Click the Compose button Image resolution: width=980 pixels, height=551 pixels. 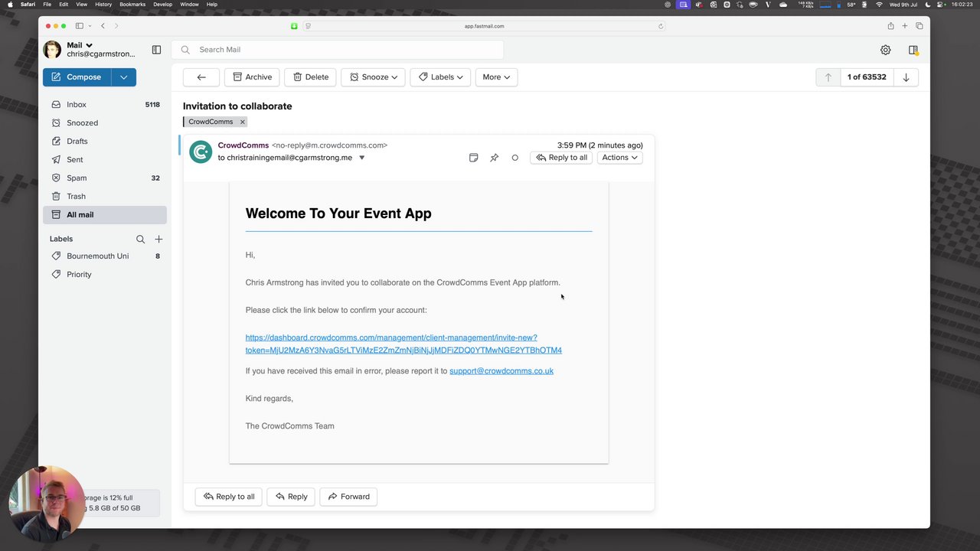(77, 77)
